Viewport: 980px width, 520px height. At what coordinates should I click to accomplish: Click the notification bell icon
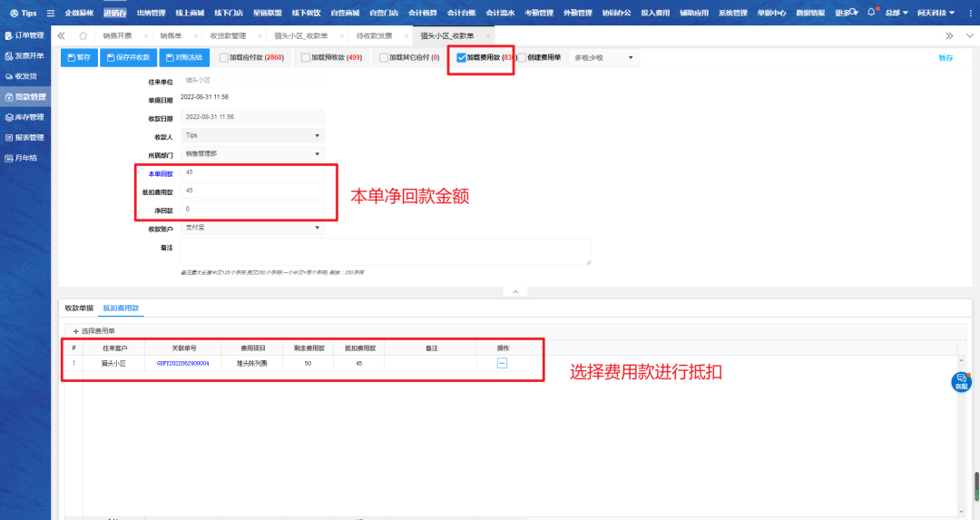click(x=871, y=13)
